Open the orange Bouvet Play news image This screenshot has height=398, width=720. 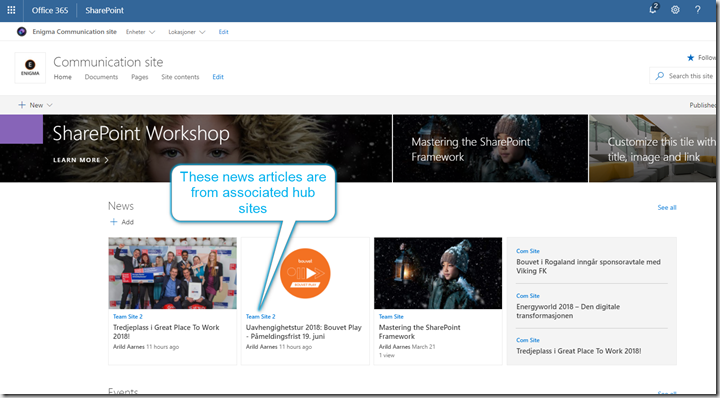coord(305,273)
